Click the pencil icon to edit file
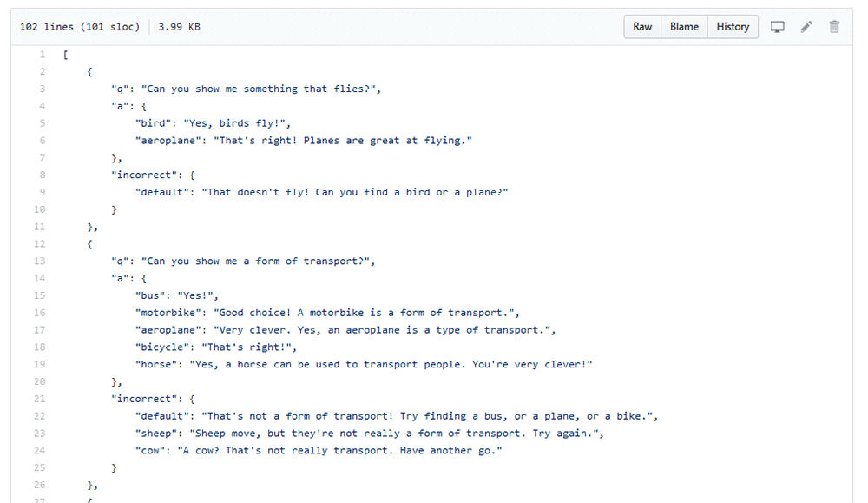Image resolution: width=868 pixels, height=503 pixels. click(806, 27)
